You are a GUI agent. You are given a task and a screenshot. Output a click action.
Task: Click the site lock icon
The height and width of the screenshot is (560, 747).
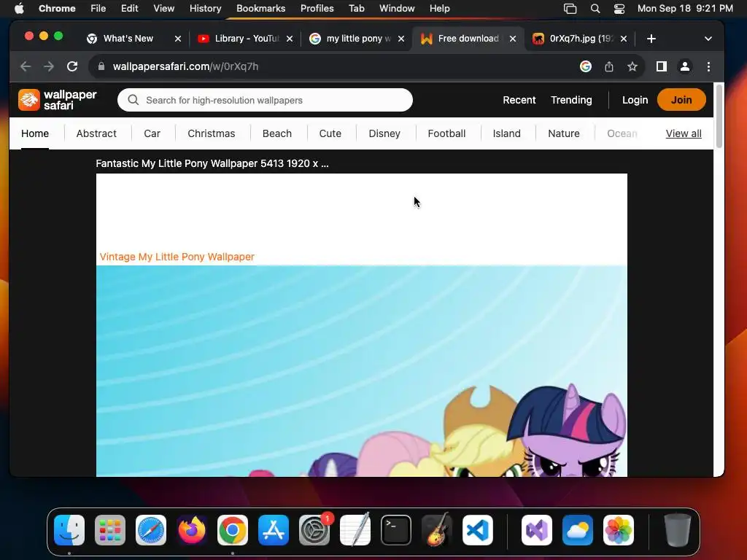101,66
